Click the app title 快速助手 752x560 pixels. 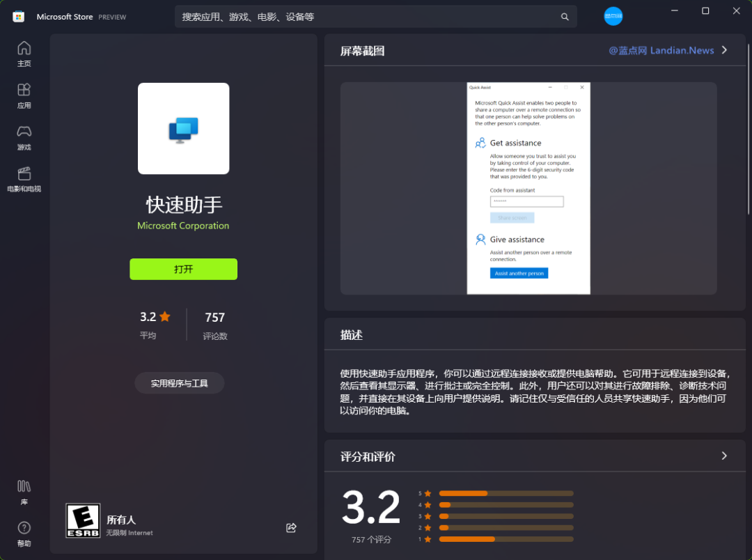pos(184,205)
